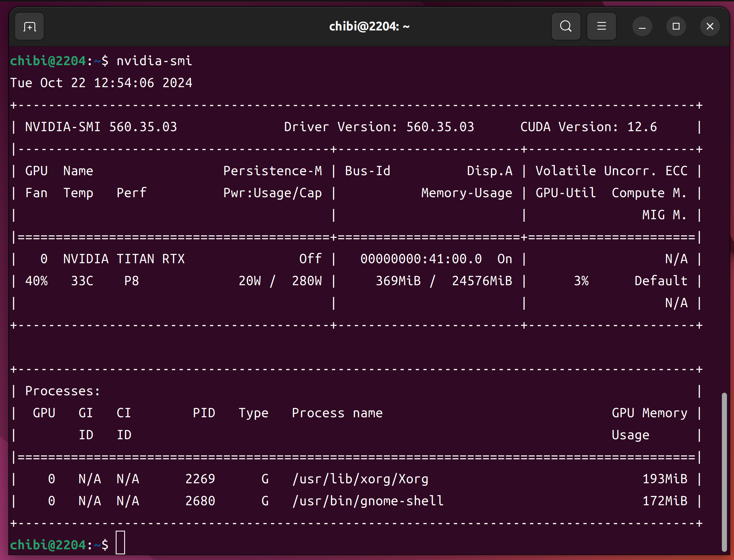Click the 33C temperature reading

tap(82, 281)
